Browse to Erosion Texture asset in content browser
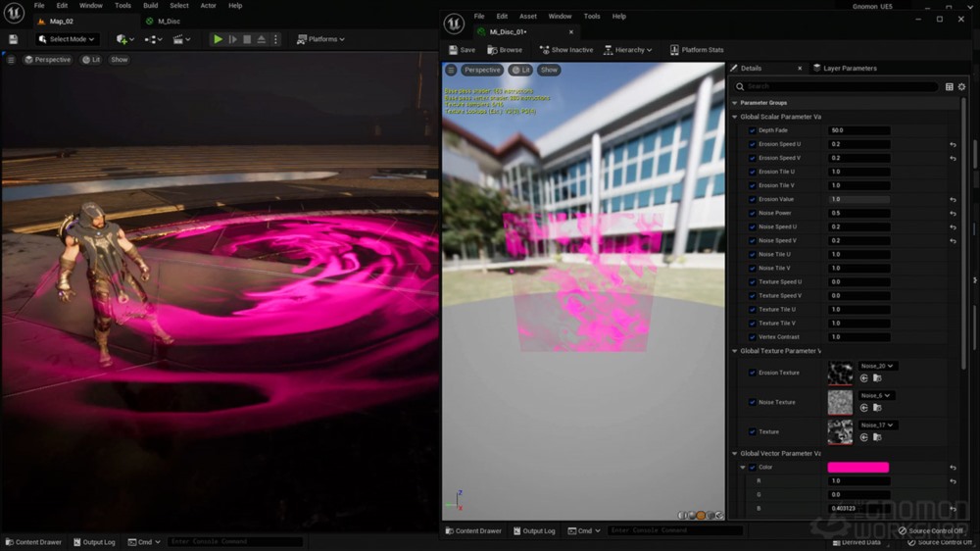The height and width of the screenshot is (551, 980). [x=877, y=378]
